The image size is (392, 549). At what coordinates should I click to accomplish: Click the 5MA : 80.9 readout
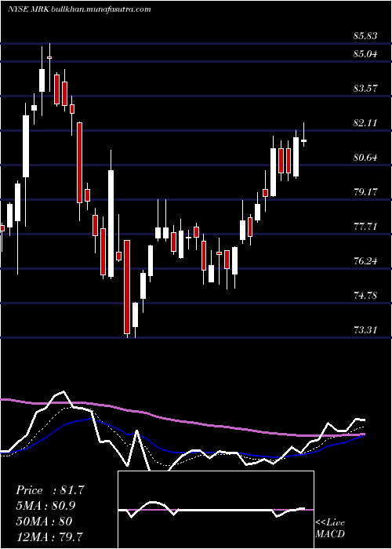45,506
